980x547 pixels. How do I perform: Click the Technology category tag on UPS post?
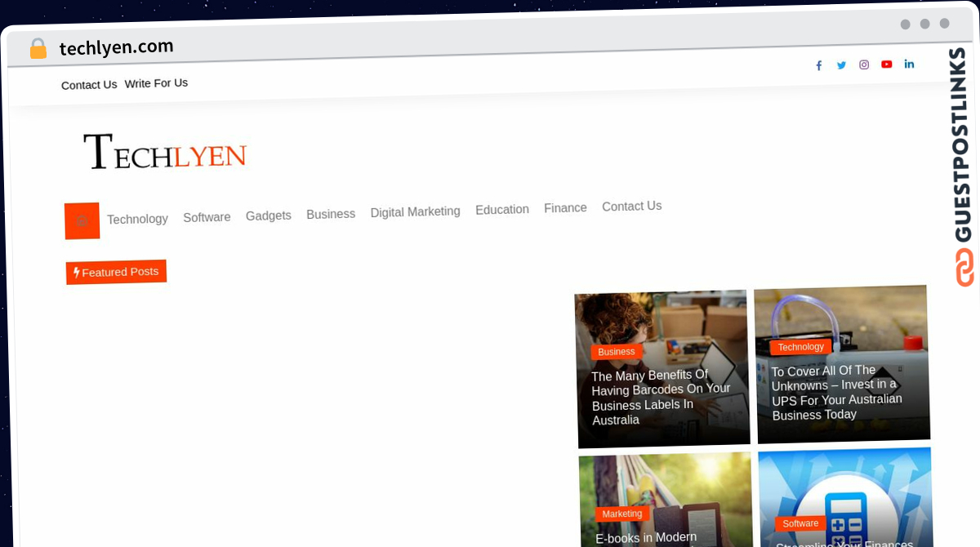tap(801, 347)
